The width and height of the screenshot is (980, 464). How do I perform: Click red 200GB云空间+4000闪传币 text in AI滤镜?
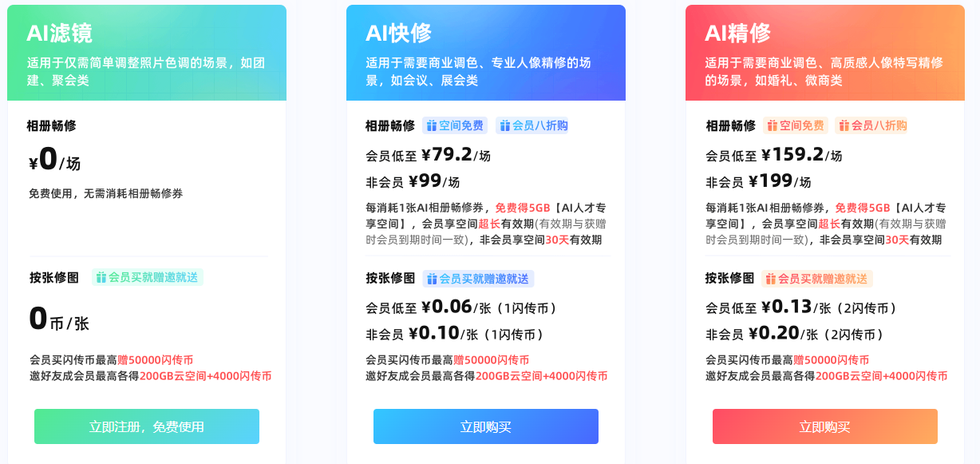pos(206,376)
